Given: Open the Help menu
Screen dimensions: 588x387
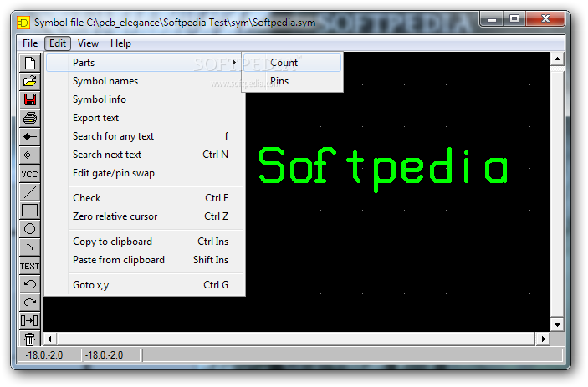Looking at the screenshot, I should (x=120, y=43).
